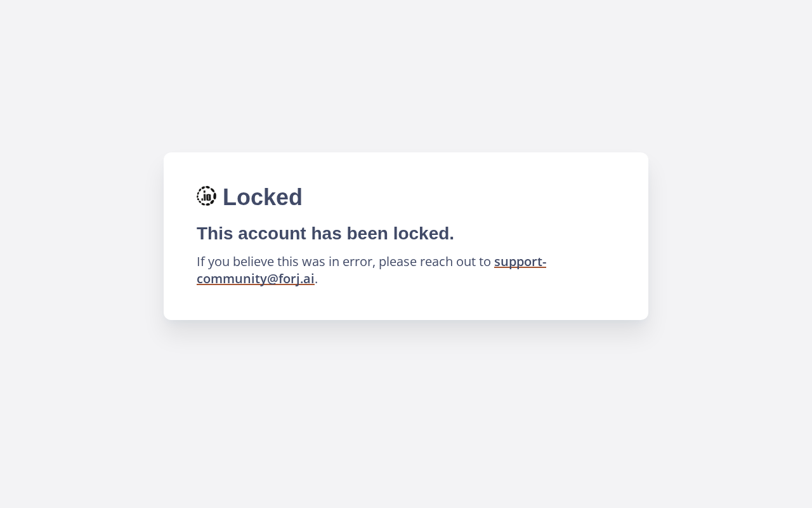
Task: Click the period after the email address
Action: pyautogui.click(x=317, y=279)
